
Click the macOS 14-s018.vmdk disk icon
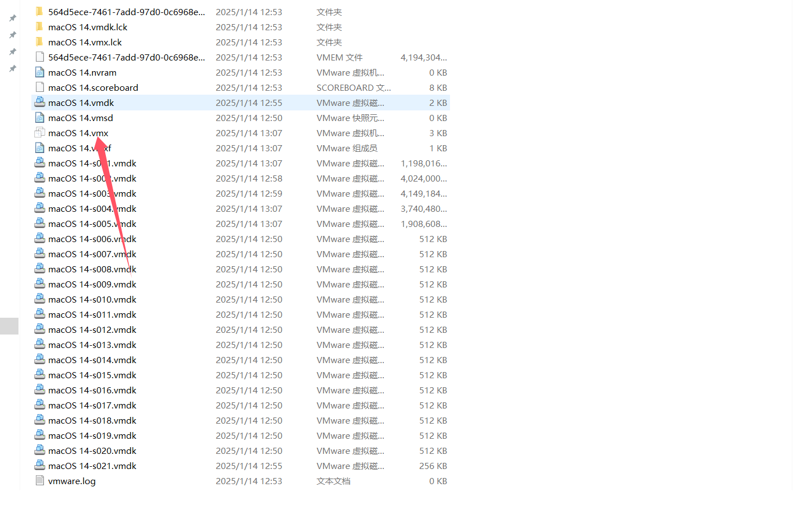click(x=39, y=420)
